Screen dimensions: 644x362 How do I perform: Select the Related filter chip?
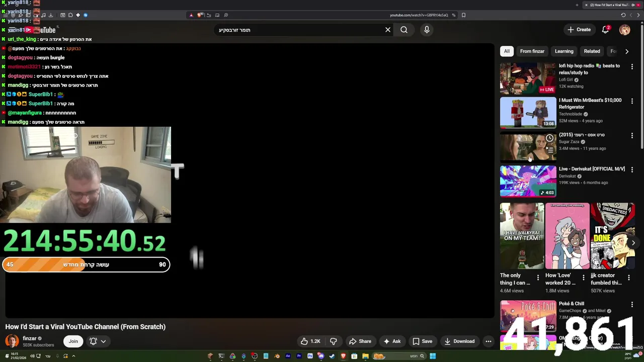[592, 51]
